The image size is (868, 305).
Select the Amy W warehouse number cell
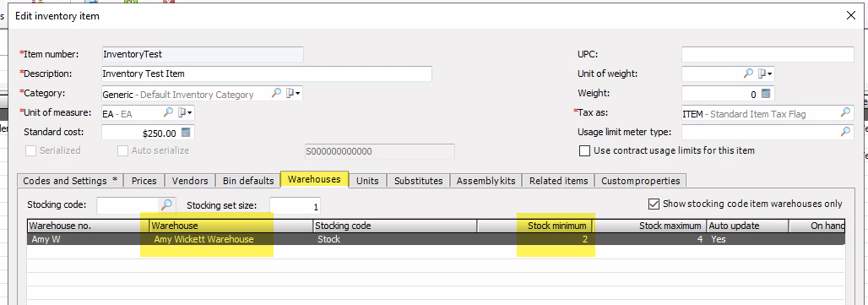click(x=88, y=239)
